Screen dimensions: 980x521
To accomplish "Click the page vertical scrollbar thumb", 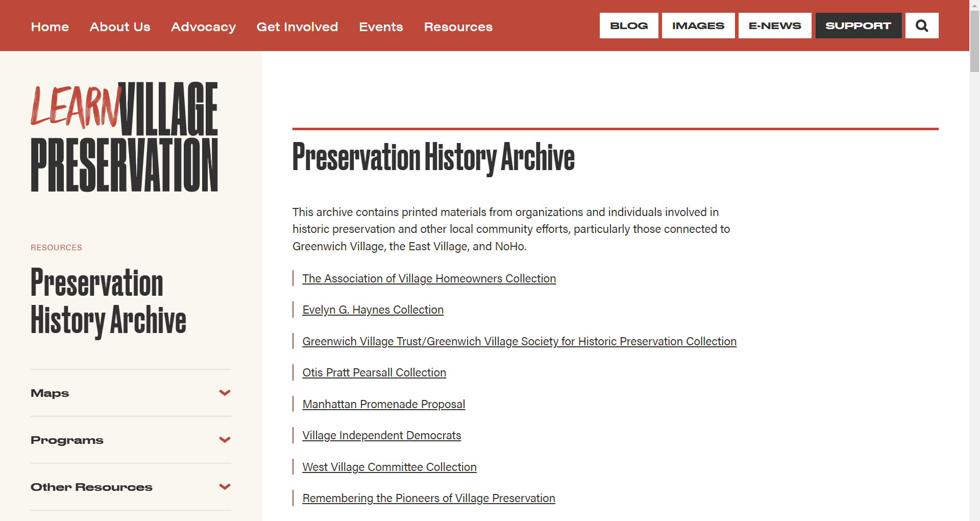I will click(x=974, y=41).
